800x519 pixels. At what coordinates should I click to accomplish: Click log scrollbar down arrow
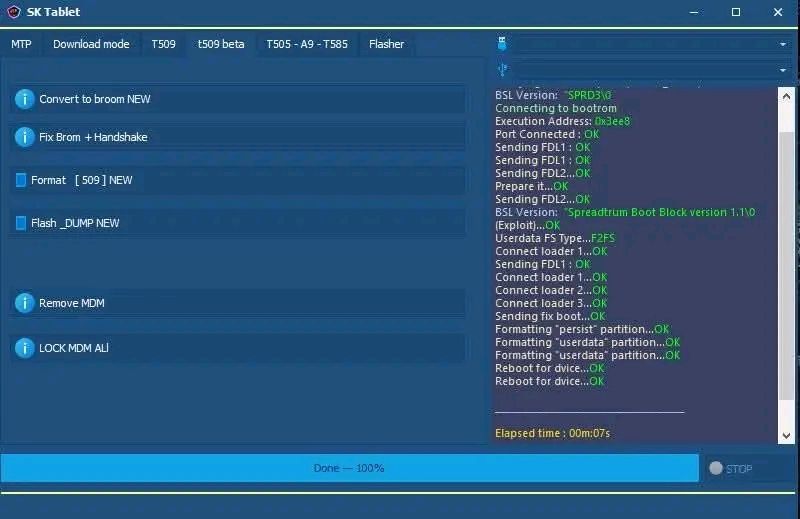click(786, 436)
